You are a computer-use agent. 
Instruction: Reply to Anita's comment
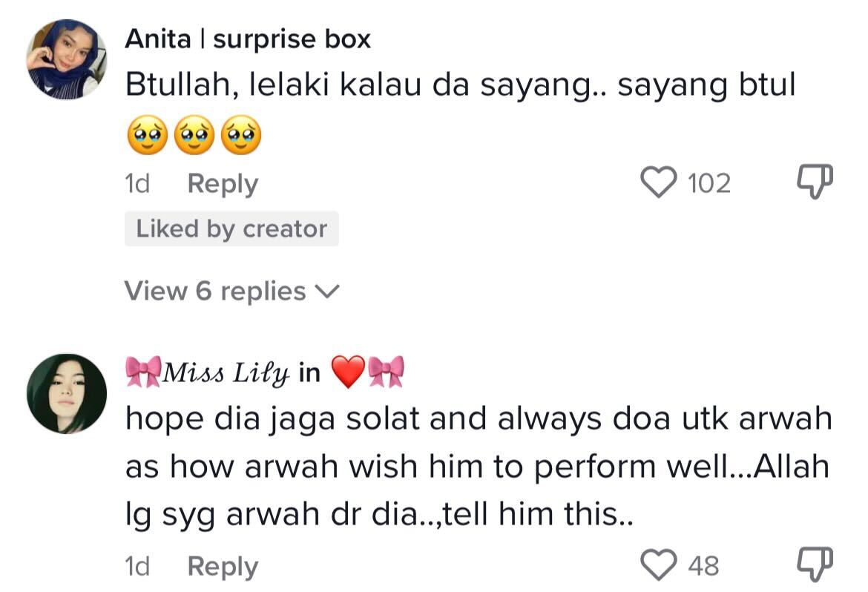[x=223, y=183]
